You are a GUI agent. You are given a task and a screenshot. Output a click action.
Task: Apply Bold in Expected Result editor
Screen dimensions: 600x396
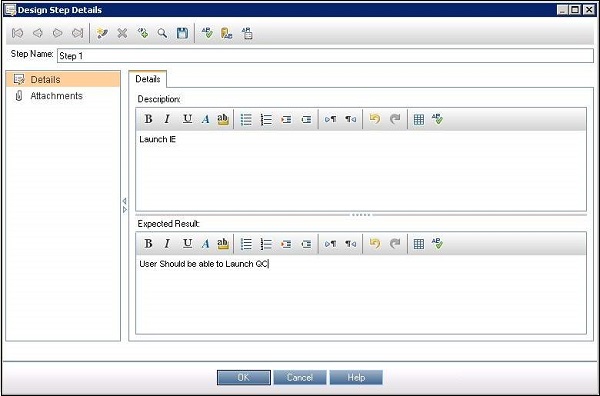(148, 244)
